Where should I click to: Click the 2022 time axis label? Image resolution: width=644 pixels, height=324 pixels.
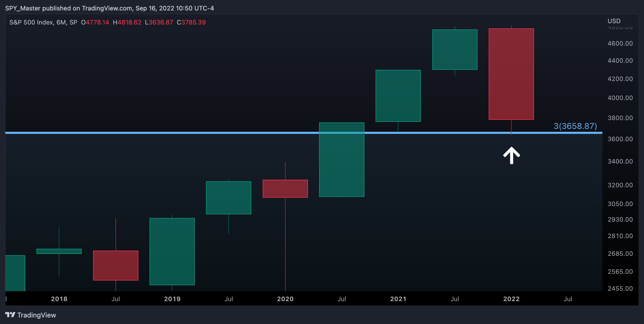point(511,299)
